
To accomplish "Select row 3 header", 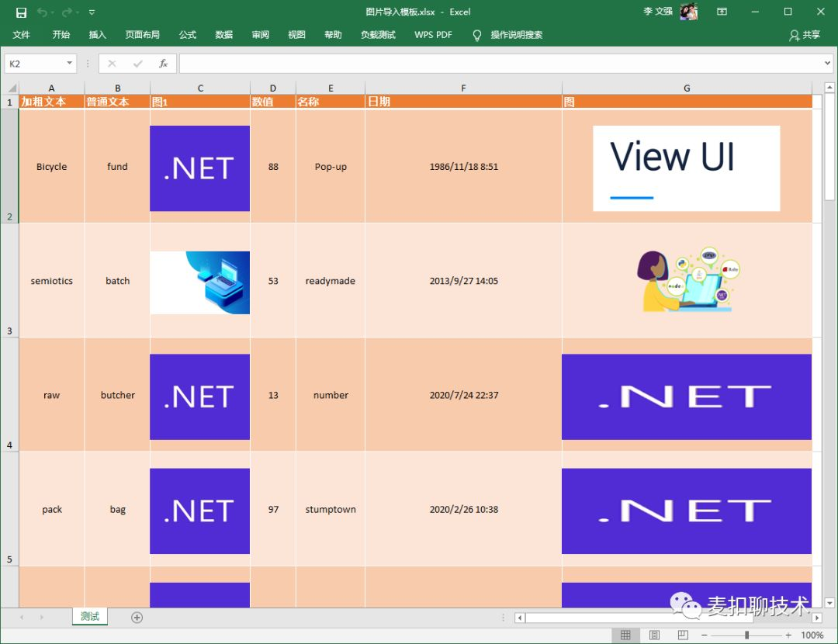I will pos(9,280).
